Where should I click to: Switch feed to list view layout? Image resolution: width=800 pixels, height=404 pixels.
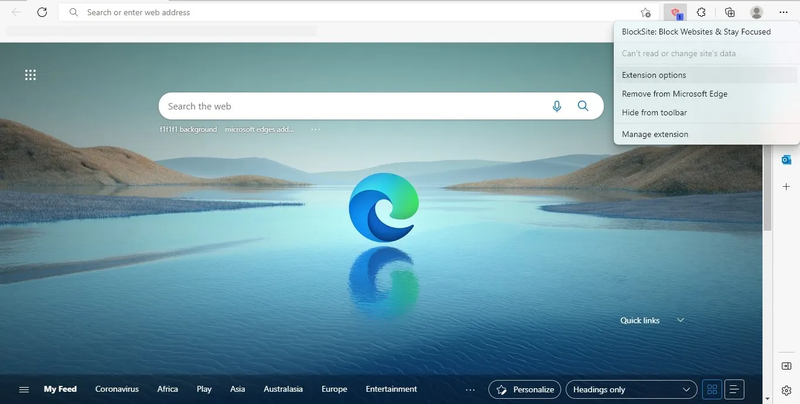734,390
